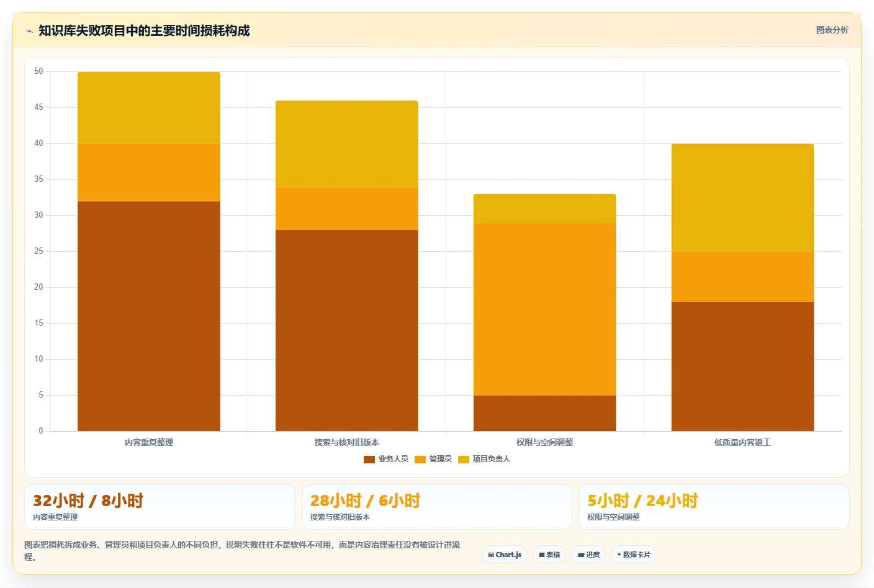Viewport: 874px width, 588px height.
Task: Click the orange segment of 搜索与核对旧版本 bar
Action: 347,208
